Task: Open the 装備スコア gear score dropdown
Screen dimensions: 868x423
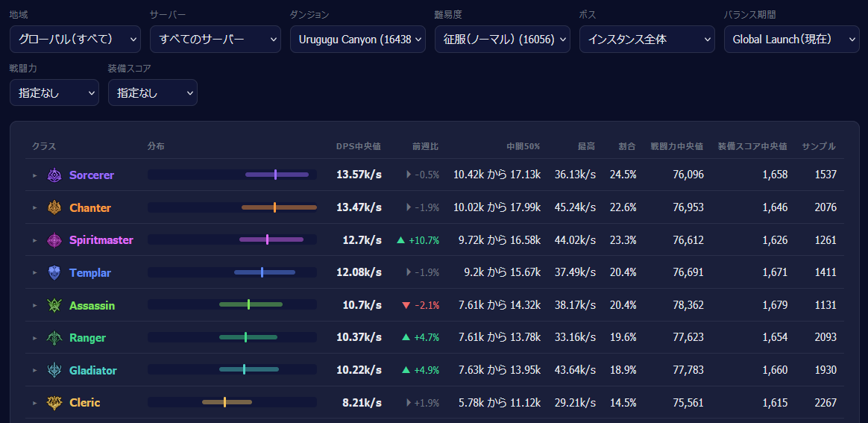Action: [x=153, y=93]
